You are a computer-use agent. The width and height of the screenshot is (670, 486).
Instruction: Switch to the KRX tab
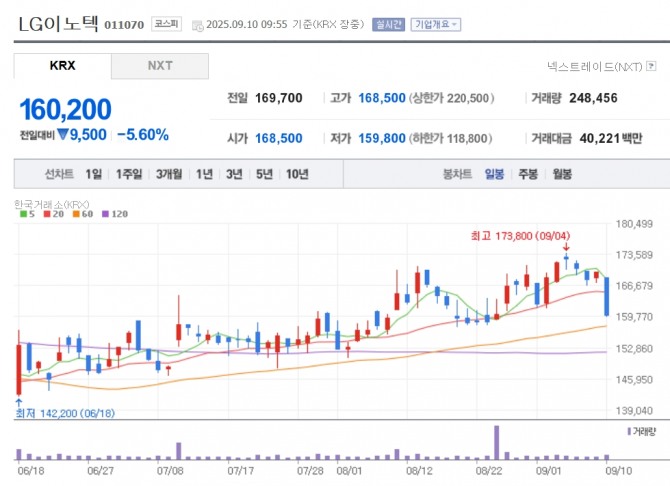[62, 66]
